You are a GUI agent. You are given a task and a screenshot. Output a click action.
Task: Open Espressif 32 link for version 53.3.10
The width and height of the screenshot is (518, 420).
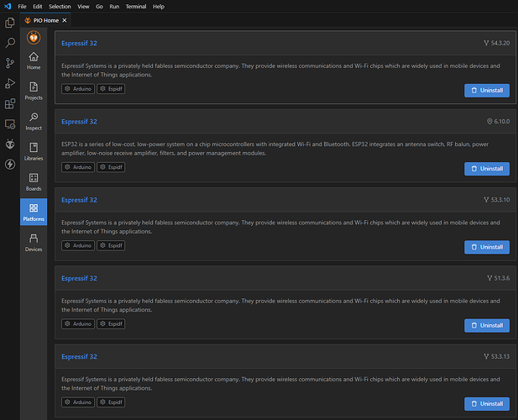pyautogui.click(x=79, y=200)
